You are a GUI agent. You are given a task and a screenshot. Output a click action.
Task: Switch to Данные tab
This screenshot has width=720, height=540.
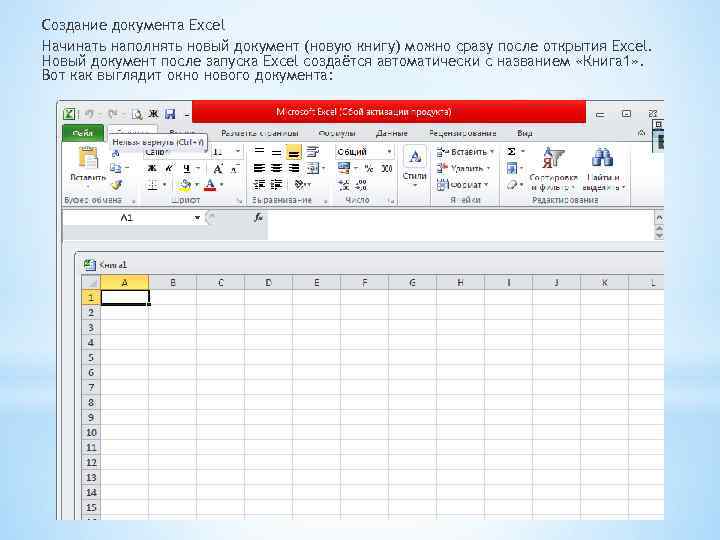[x=392, y=133]
